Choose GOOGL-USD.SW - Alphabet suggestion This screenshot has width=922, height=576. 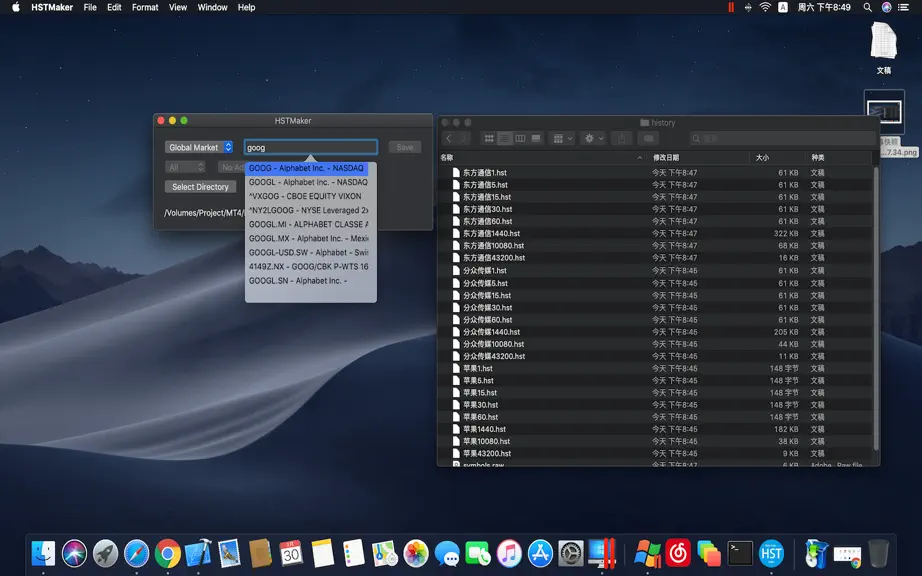(309, 253)
